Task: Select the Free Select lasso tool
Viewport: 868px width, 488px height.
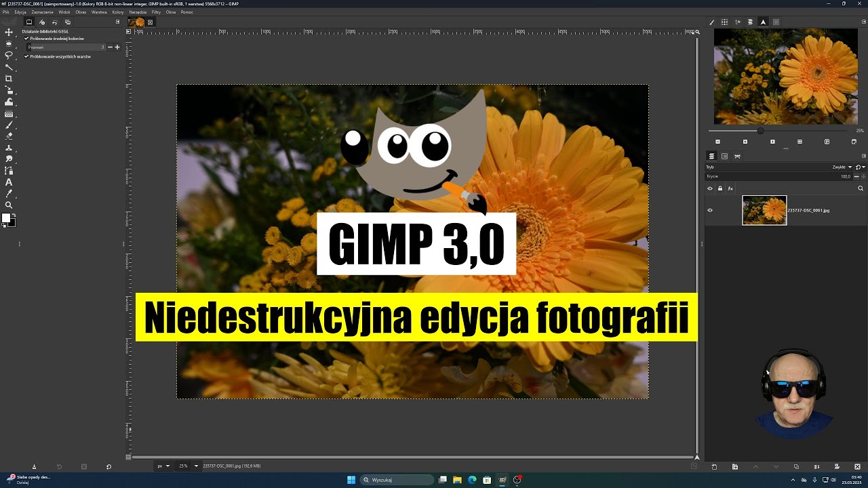Action: [x=9, y=55]
